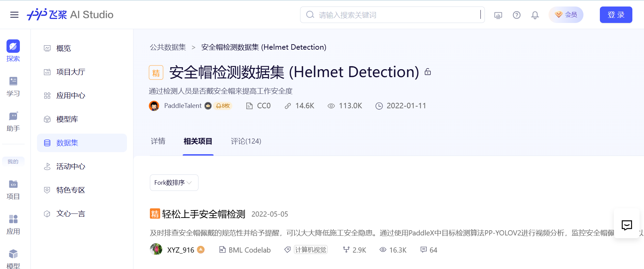Open 概览 overview menu item

(82, 48)
